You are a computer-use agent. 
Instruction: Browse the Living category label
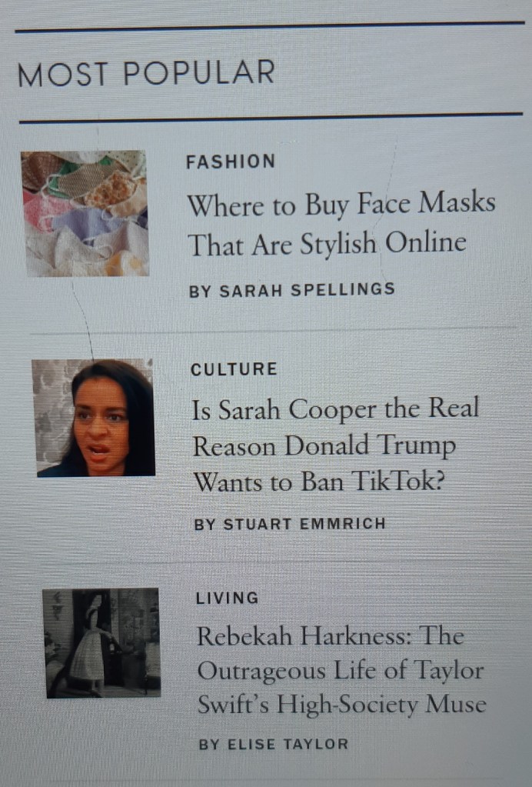pos(227,598)
